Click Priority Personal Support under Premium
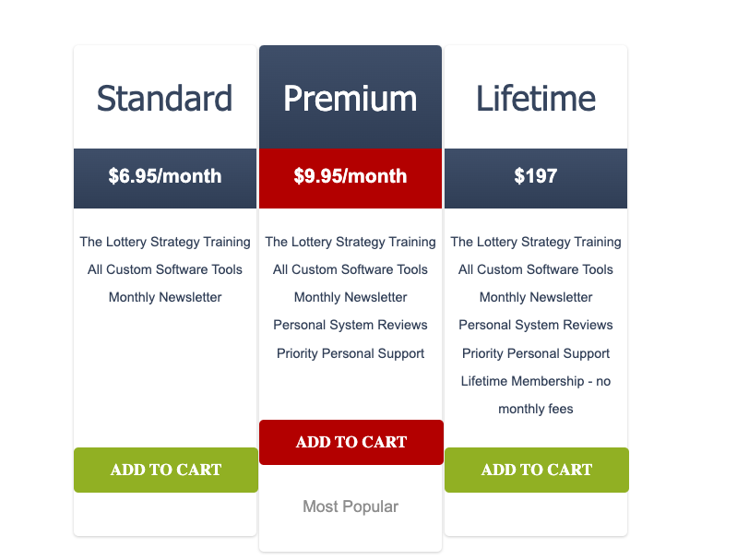Screen dimensions: 737x560 coord(351,353)
